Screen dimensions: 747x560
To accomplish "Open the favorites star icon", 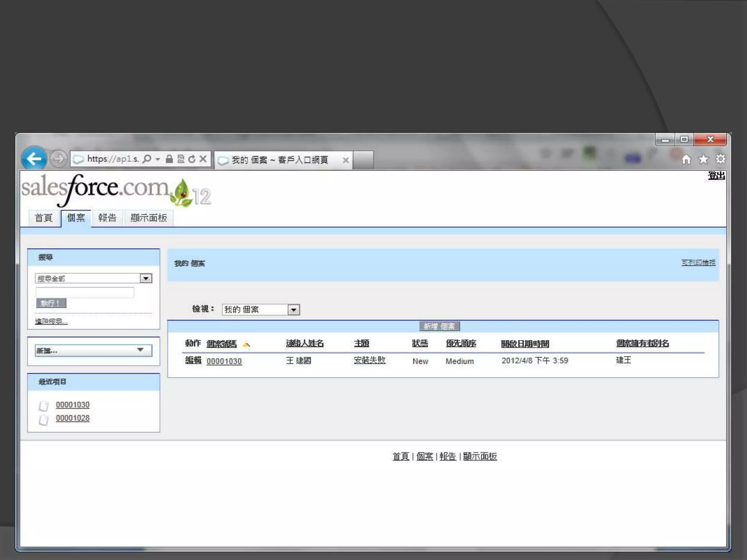I will point(703,159).
